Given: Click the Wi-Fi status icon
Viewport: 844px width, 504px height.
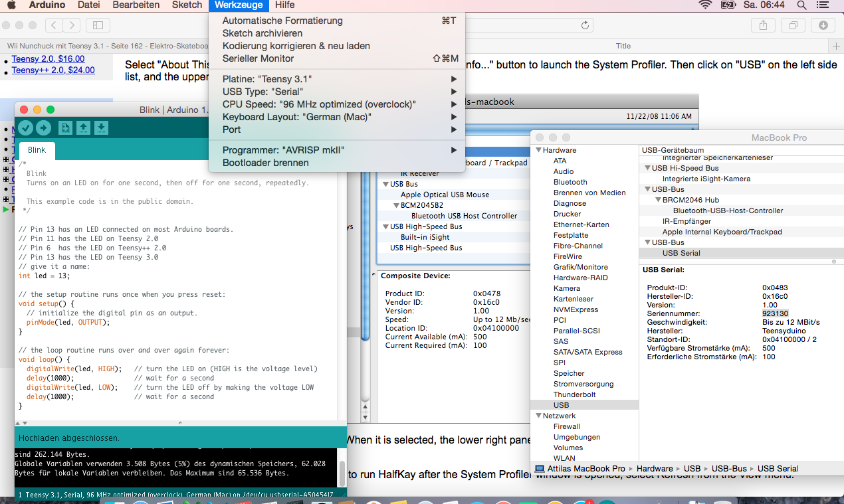Looking at the screenshot, I should coord(705,5).
